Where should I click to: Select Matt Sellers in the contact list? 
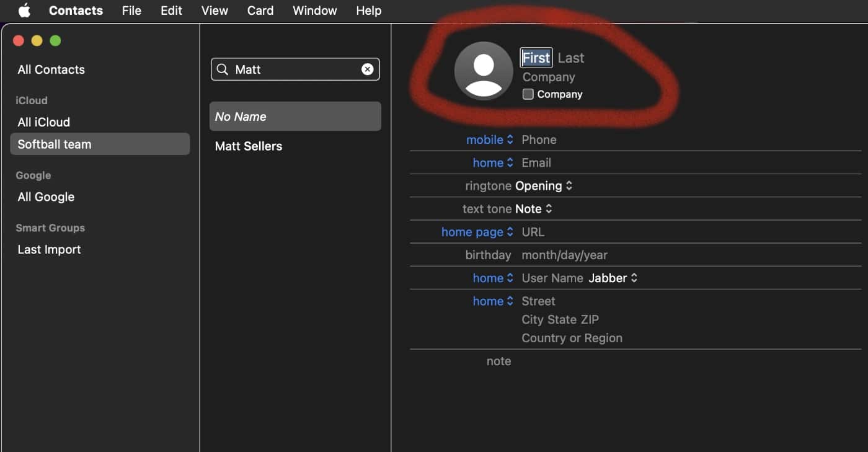pos(249,146)
